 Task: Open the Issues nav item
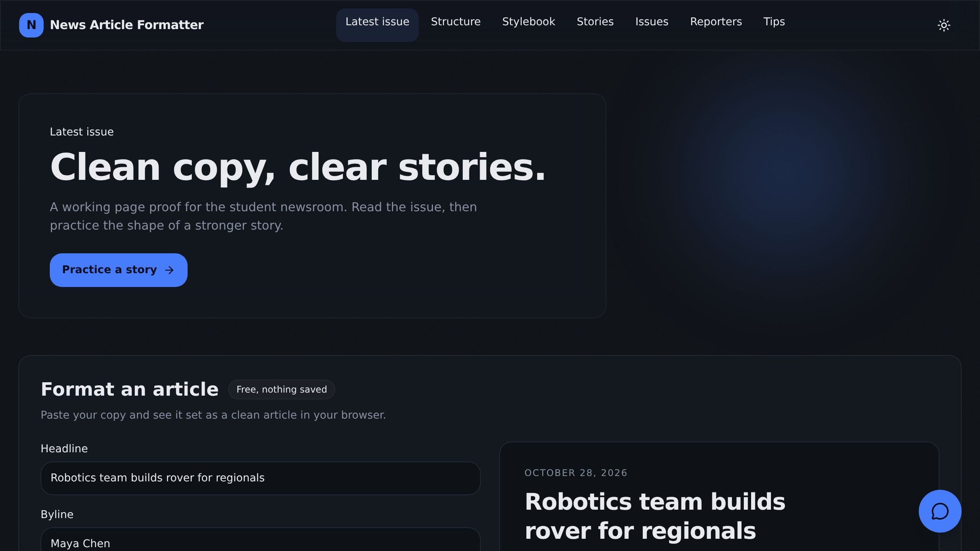pyautogui.click(x=652, y=22)
